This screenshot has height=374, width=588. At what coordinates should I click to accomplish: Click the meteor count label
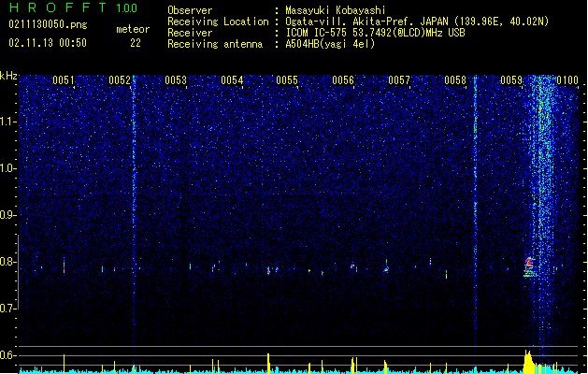click(x=133, y=29)
